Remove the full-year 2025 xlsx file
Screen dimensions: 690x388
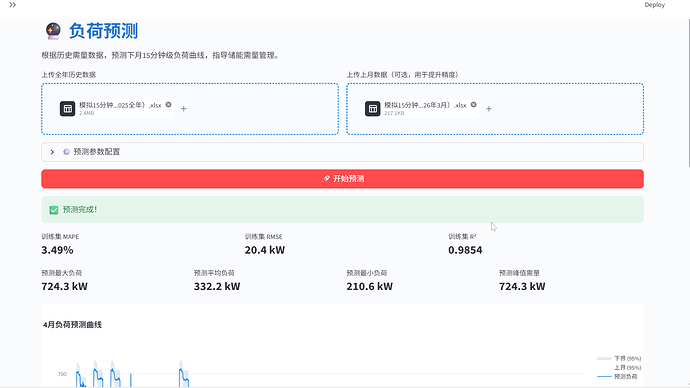tap(168, 105)
